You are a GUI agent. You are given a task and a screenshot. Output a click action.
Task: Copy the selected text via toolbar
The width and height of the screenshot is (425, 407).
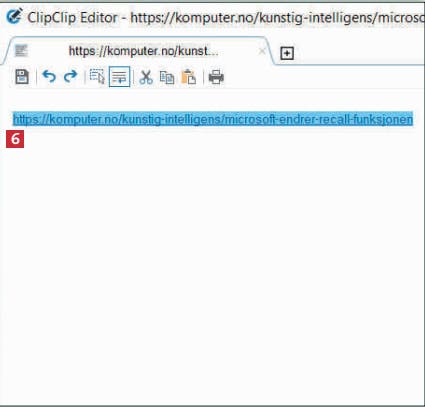coord(167,77)
